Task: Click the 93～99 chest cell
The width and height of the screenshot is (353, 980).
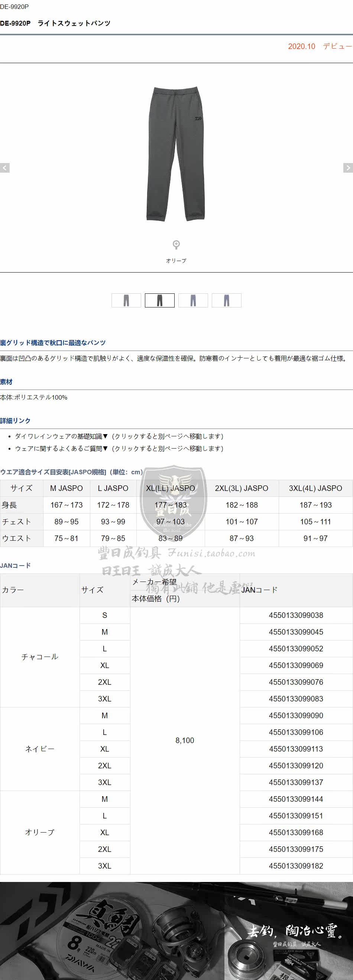Action: [113, 522]
